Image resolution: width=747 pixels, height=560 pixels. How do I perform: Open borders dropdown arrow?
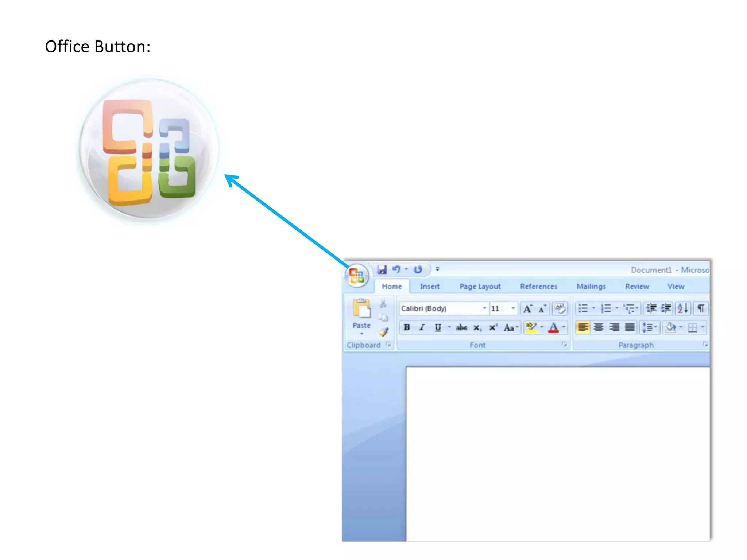click(703, 327)
